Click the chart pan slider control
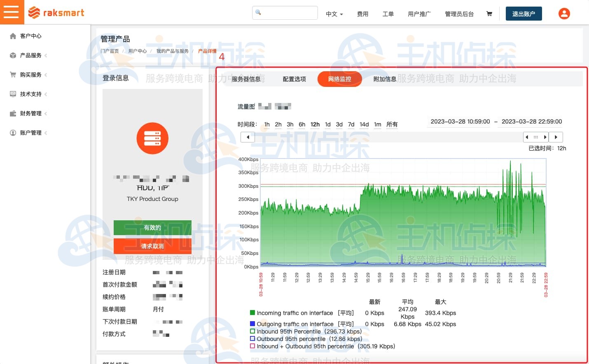 (x=535, y=137)
